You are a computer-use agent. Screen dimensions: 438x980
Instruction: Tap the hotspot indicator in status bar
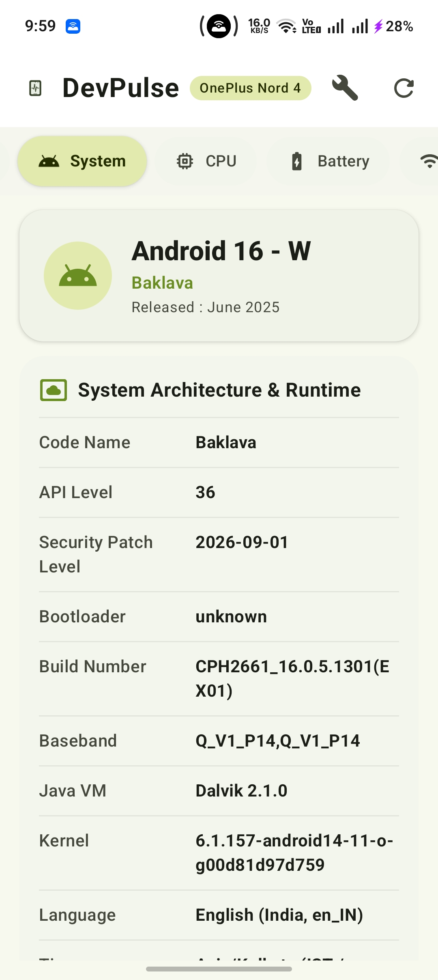point(219,26)
